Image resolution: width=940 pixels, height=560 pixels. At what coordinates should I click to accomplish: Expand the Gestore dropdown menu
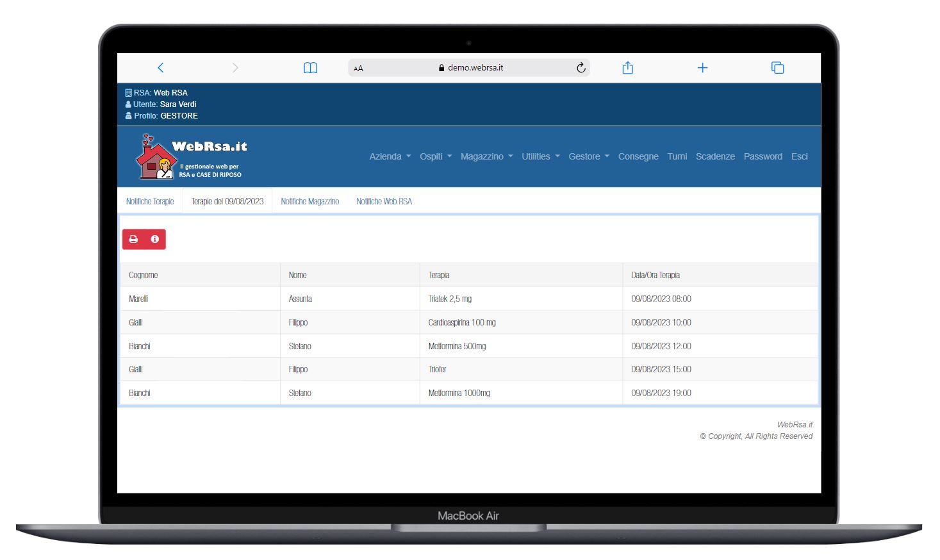tap(588, 156)
